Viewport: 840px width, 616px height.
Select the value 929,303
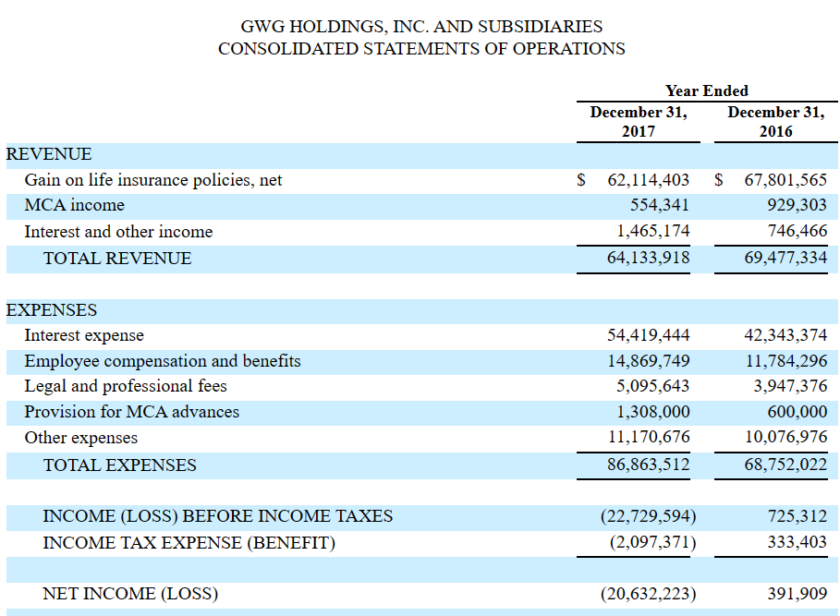tap(797, 205)
